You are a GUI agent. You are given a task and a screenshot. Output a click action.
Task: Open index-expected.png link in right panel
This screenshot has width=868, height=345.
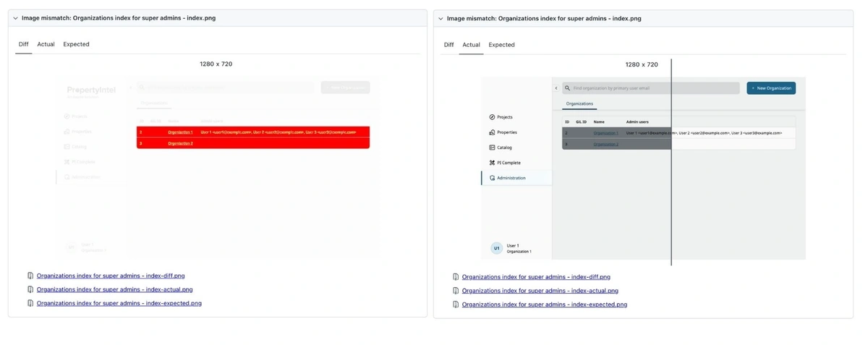pos(545,304)
